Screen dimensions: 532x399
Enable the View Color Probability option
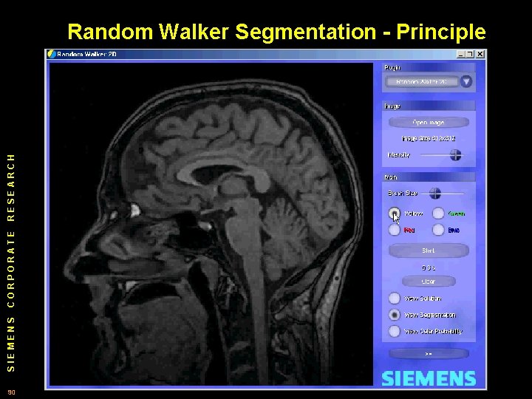tap(395, 331)
